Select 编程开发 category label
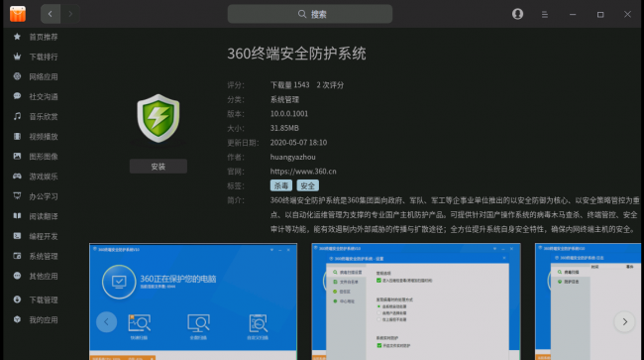This screenshot has height=360, width=644. (44, 236)
